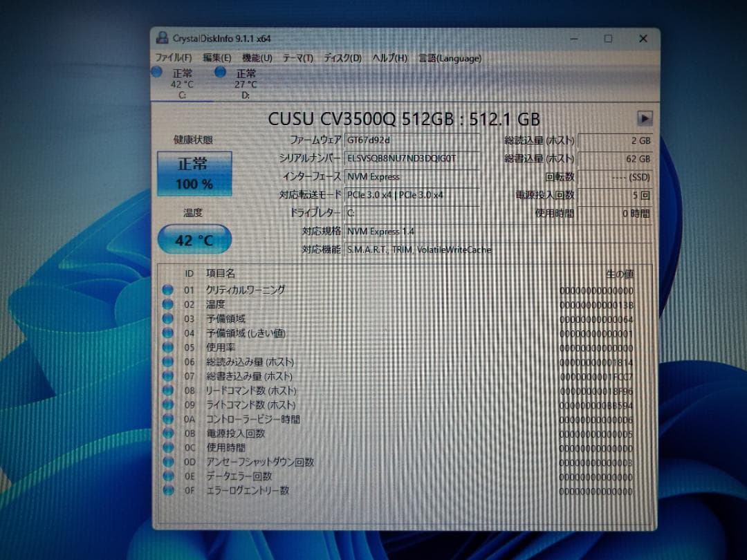Select the C: drive health indicator icon
The height and width of the screenshot is (560, 747).
[158, 73]
